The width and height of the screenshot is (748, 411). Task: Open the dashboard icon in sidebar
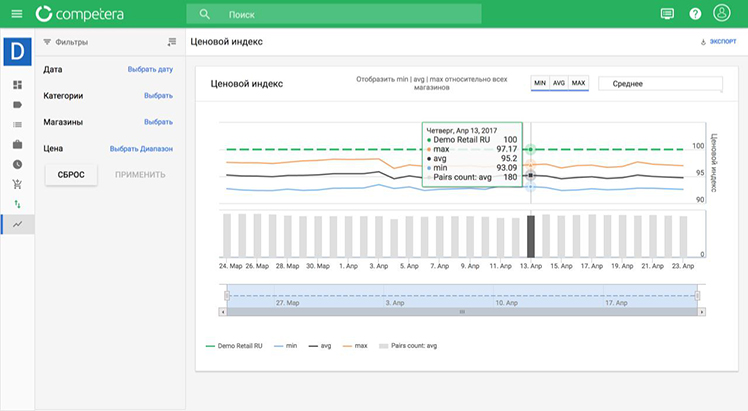pos(18,85)
